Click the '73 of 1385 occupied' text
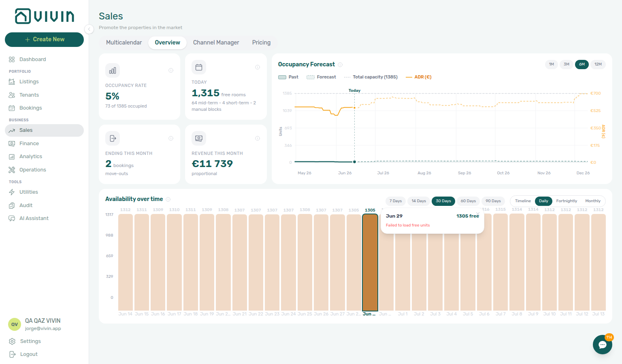Viewport: 622px width, 364px height. pos(126,106)
